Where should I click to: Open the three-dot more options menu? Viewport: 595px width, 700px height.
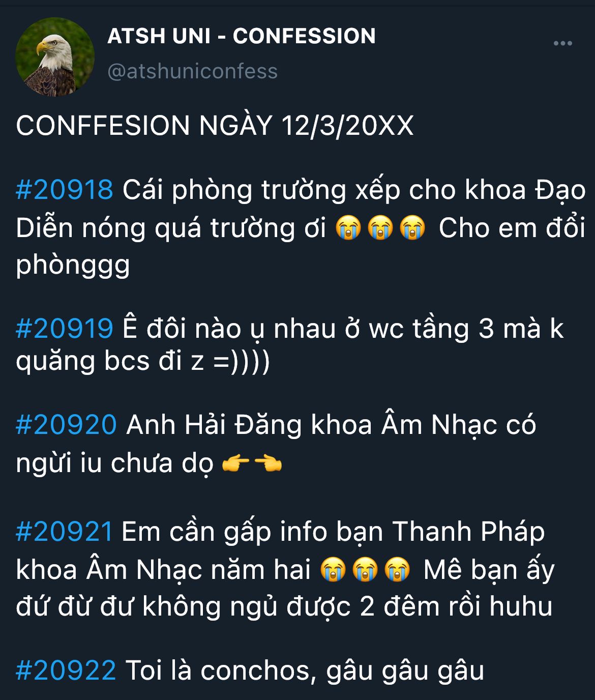click(x=562, y=43)
